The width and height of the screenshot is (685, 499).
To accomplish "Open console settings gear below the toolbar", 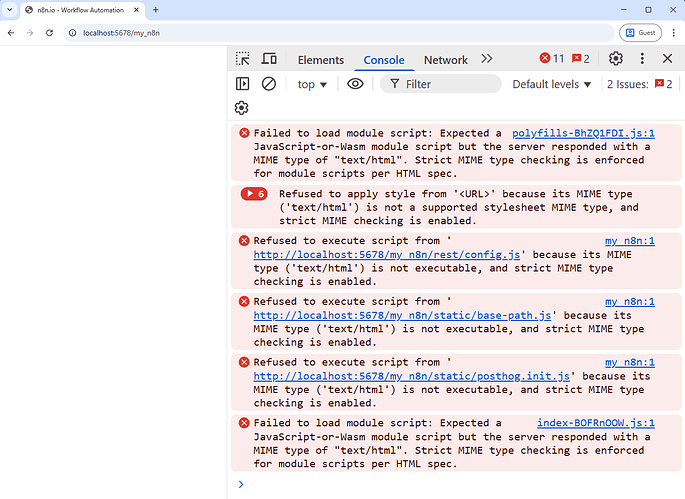I will [x=242, y=108].
